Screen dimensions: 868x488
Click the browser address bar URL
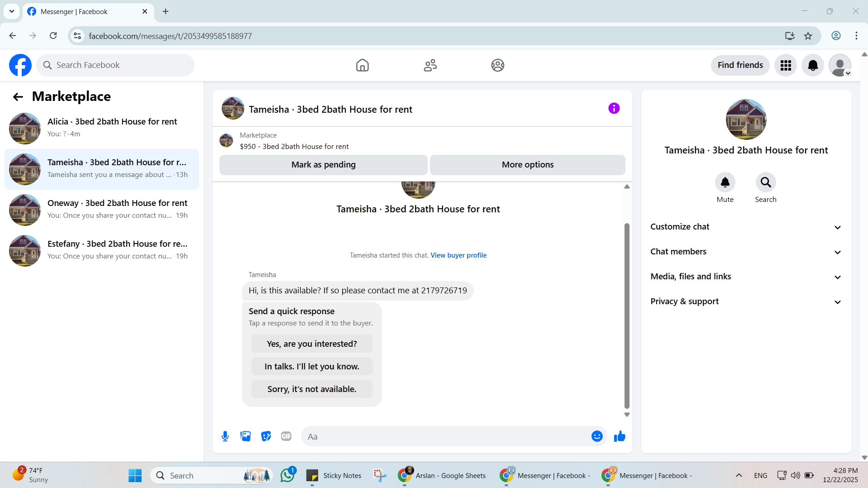click(170, 36)
